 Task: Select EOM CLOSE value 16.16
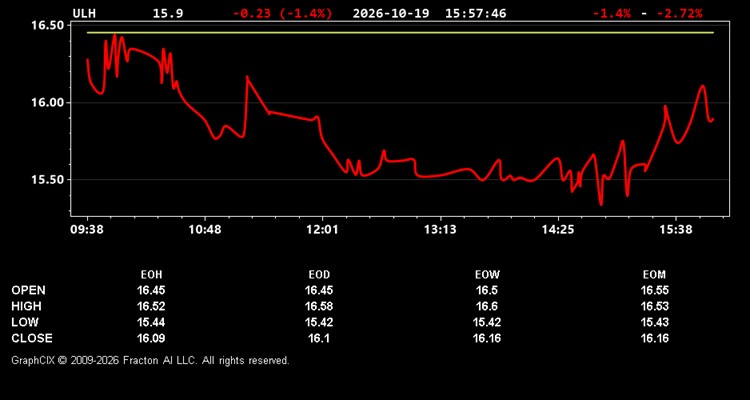pyautogui.click(x=654, y=338)
